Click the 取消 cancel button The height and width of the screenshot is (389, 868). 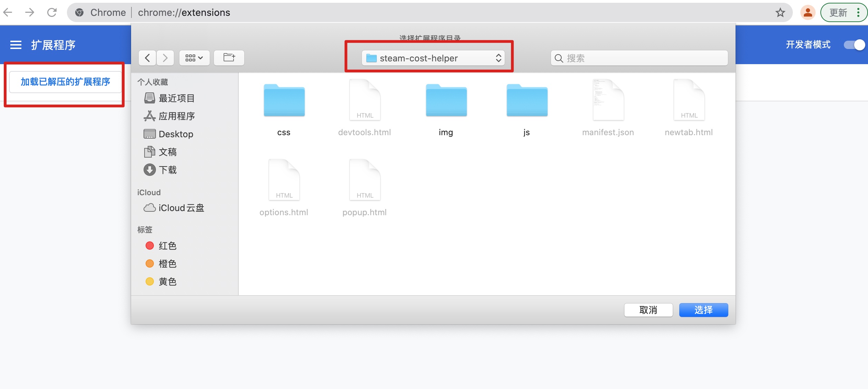coord(648,310)
